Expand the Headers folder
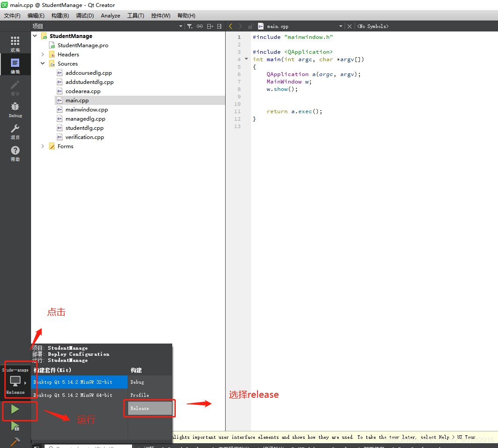The height and width of the screenshot is (448, 498). [43, 54]
